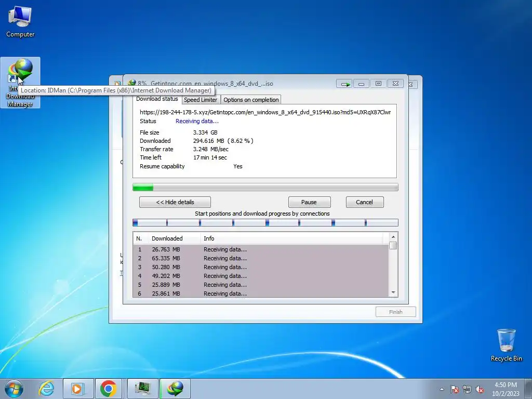
Task: Click the connections list scrollbar thumb
Action: pyautogui.click(x=393, y=246)
